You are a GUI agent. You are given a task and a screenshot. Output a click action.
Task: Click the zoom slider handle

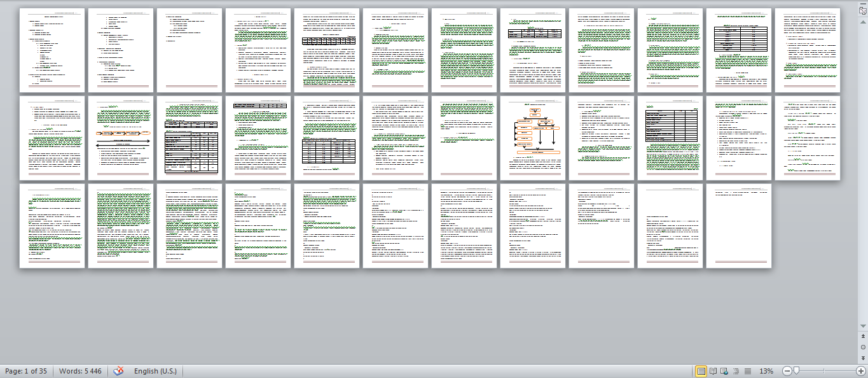pos(796,371)
